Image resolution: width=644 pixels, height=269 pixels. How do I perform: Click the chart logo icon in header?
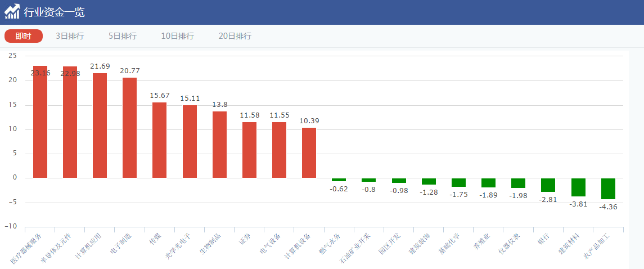click(x=12, y=12)
